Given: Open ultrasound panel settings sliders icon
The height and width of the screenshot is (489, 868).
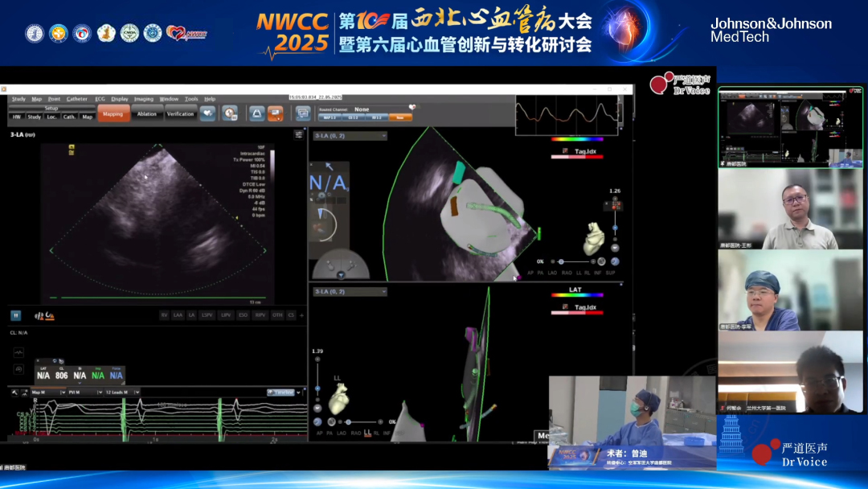Looking at the screenshot, I should pos(298,134).
